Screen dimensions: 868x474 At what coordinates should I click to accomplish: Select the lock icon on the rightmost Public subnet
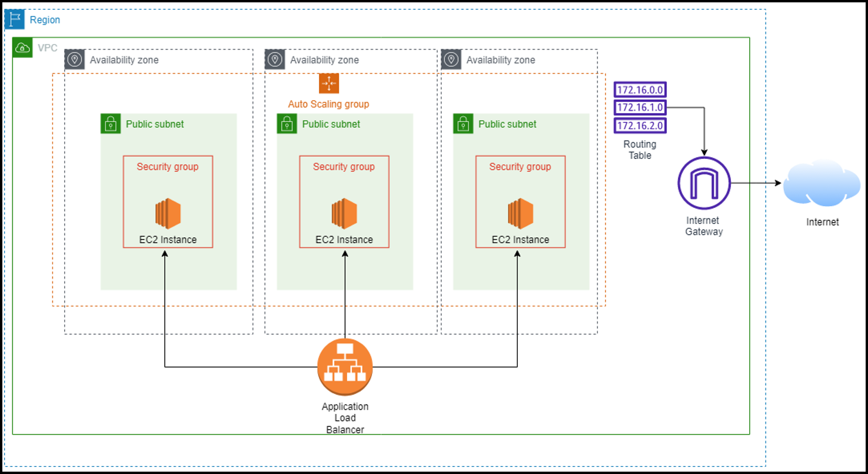(x=463, y=124)
